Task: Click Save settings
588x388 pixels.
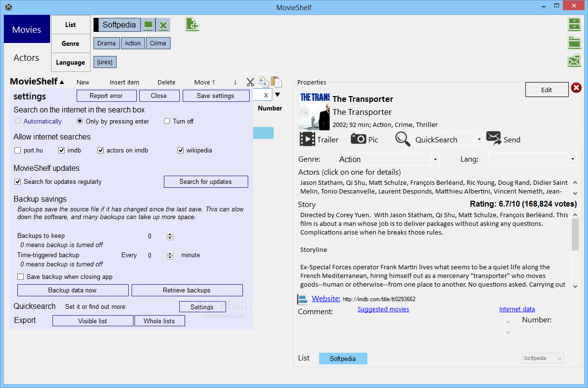Action: (x=215, y=96)
